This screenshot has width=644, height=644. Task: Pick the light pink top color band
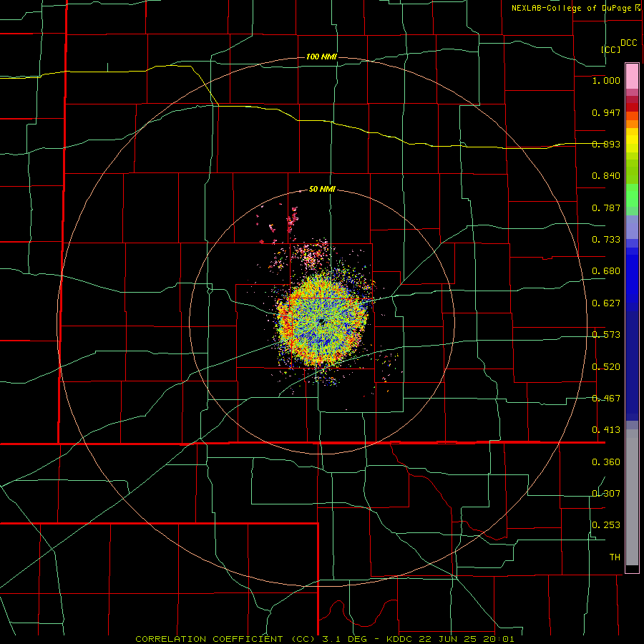tap(632, 77)
